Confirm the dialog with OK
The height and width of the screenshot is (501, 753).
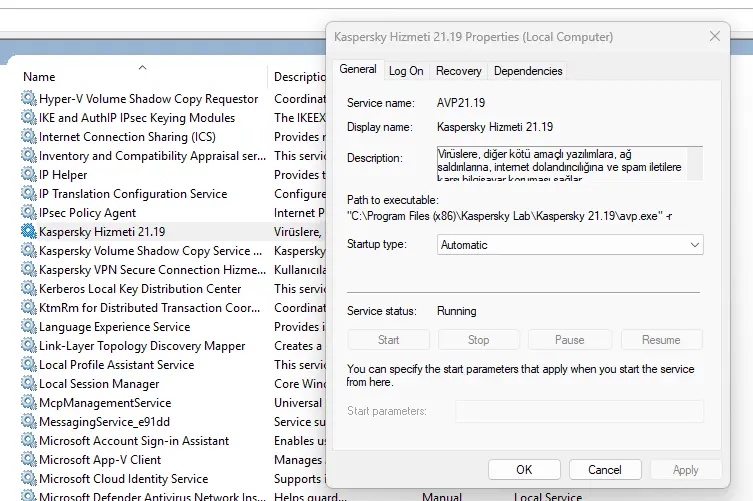pos(524,470)
